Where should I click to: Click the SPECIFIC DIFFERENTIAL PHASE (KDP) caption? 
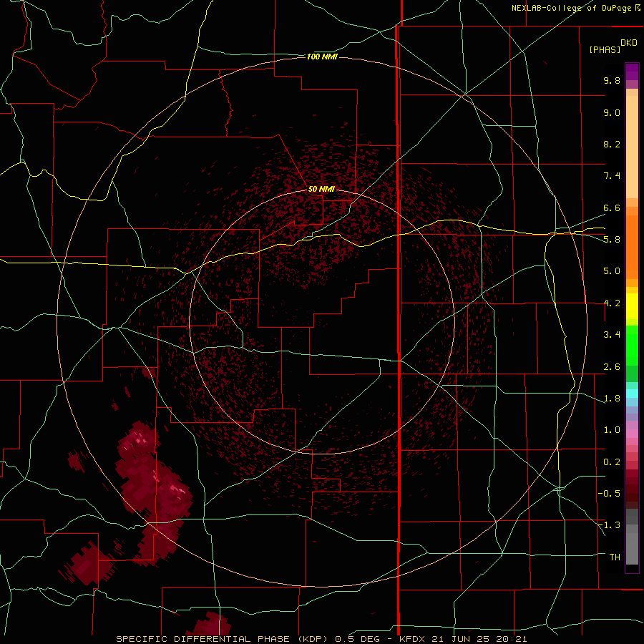pos(224,639)
